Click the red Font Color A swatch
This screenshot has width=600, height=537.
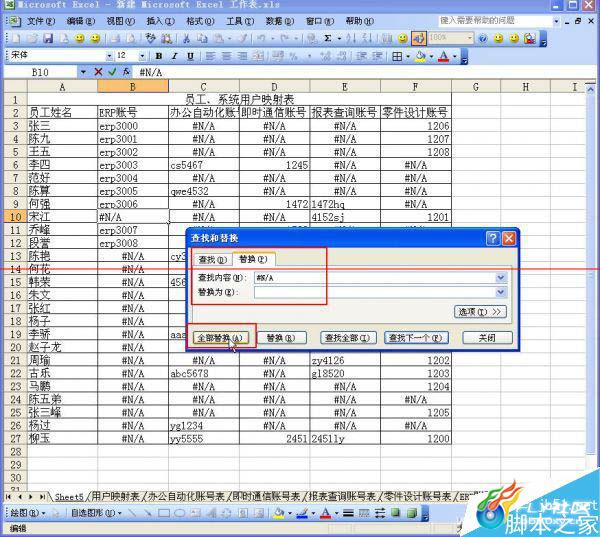click(444, 57)
